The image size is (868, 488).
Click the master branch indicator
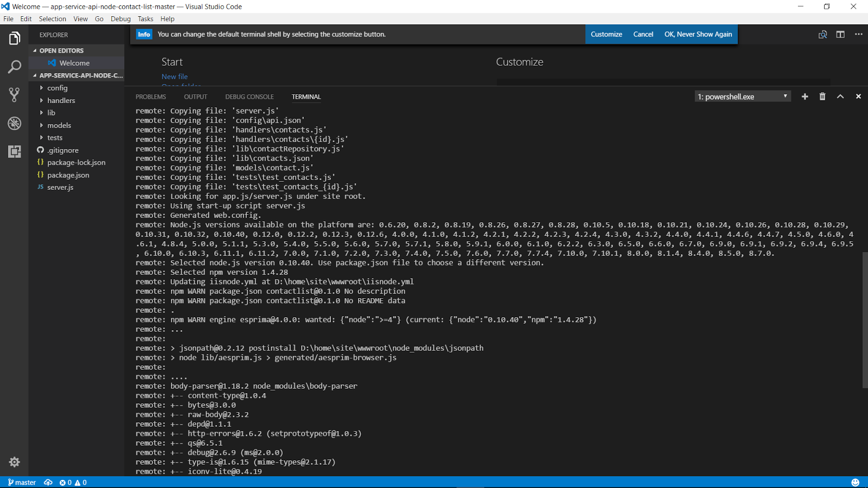click(x=22, y=482)
